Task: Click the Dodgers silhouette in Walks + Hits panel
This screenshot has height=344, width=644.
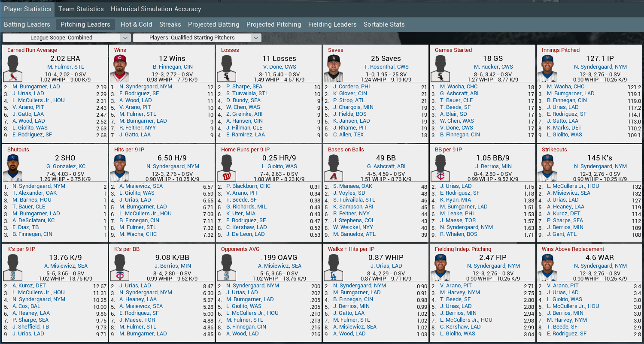Action: coord(333,267)
